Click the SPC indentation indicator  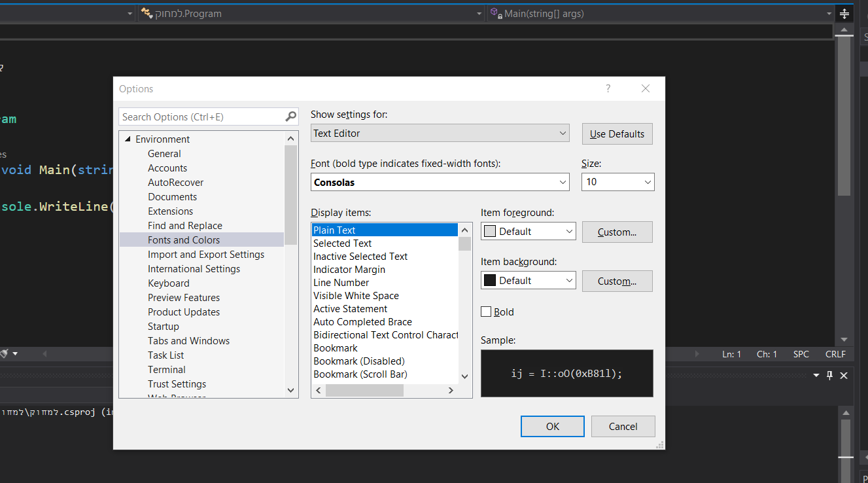pyautogui.click(x=801, y=354)
